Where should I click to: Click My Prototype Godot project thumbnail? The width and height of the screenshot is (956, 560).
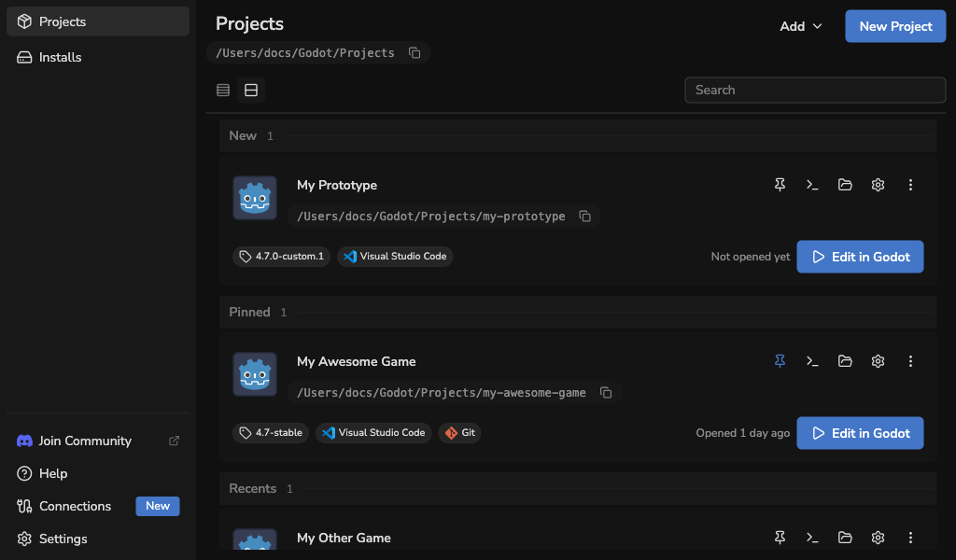coord(255,198)
